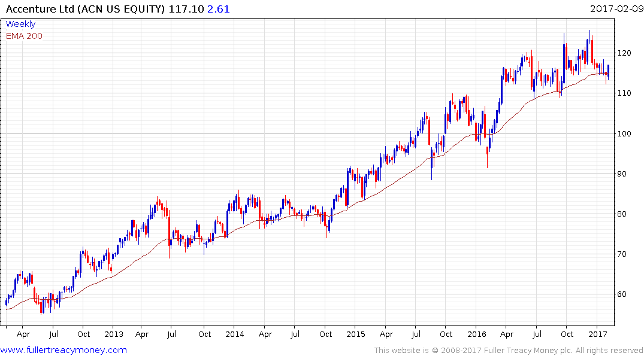Image resolution: width=644 pixels, height=359 pixels.
Task: Select the 2014 year axis label
Action: [x=234, y=334]
